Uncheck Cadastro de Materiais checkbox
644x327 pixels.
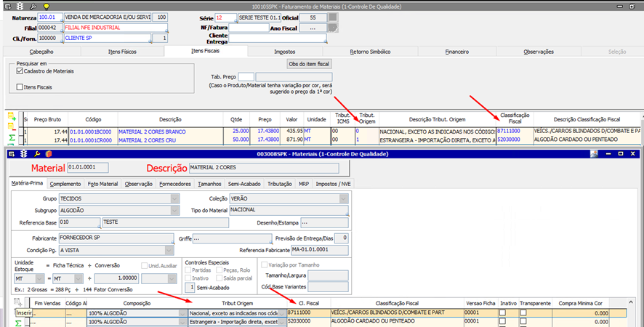20,71
